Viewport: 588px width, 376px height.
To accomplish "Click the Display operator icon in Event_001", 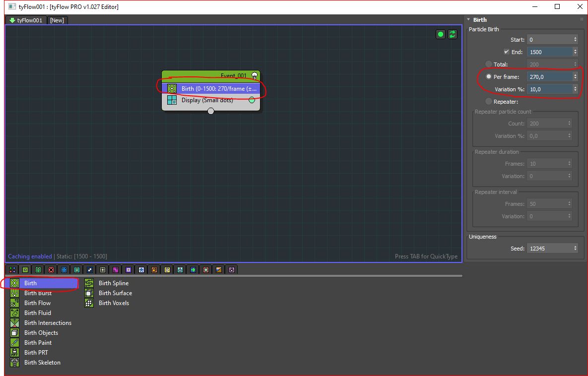I will (x=172, y=100).
